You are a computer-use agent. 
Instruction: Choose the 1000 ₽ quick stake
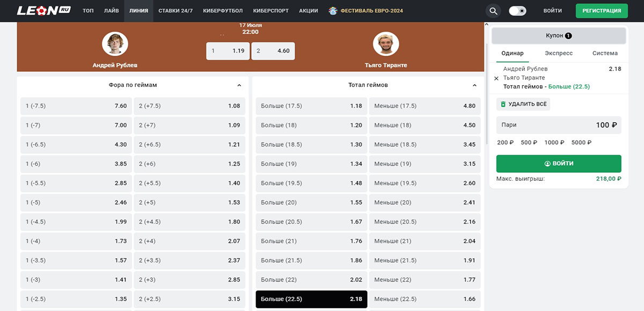point(554,143)
